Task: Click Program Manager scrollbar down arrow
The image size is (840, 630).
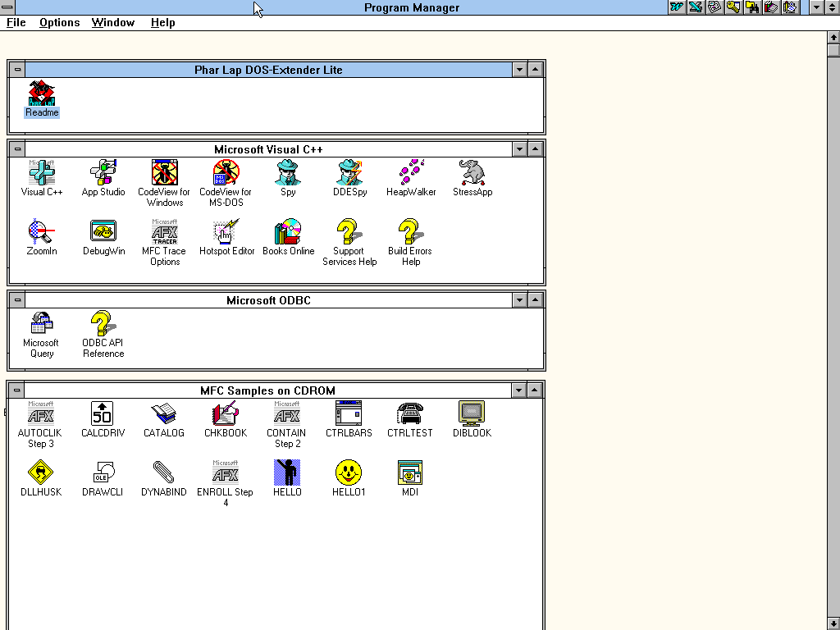Action: (833, 623)
